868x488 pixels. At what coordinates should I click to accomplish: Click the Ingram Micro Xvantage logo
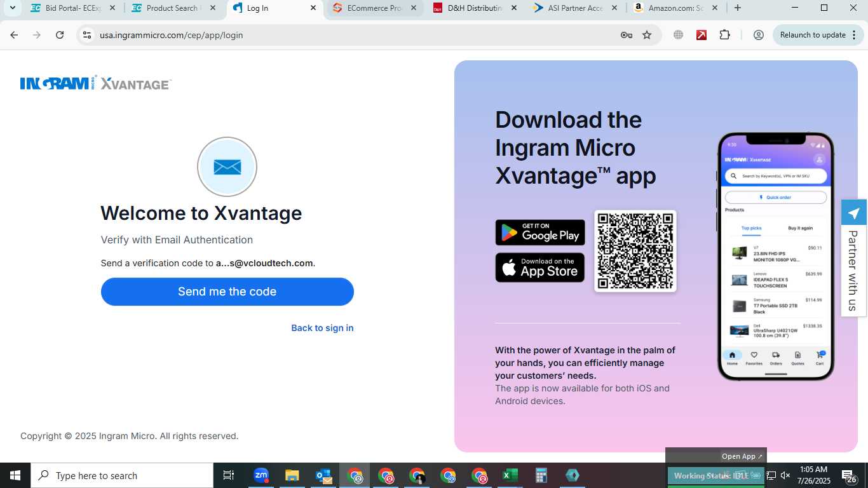[x=96, y=83]
